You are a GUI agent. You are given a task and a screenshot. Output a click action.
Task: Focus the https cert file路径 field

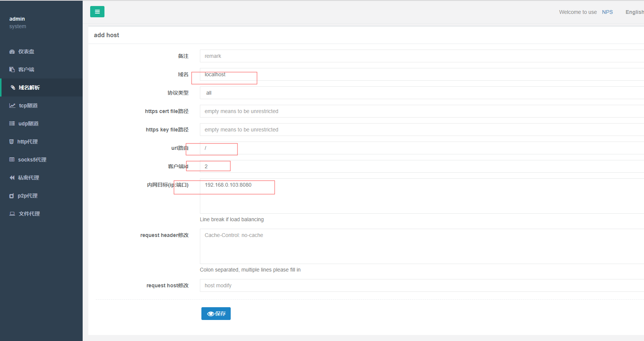click(422, 111)
